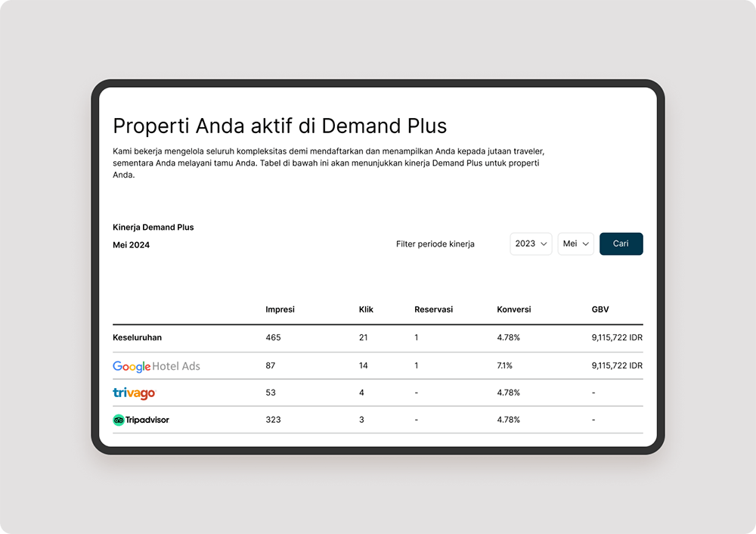The width and height of the screenshot is (756, 534).
Task: Click the Google Hotel Ads logo
Action: tap(156, 366)
